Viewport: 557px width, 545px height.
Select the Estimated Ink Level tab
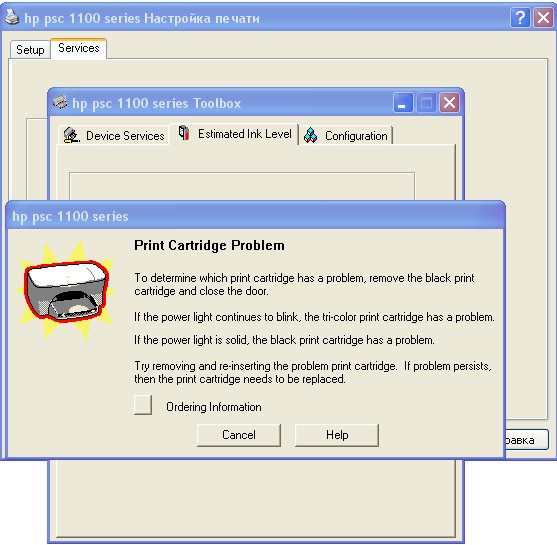tap(234, 134)
